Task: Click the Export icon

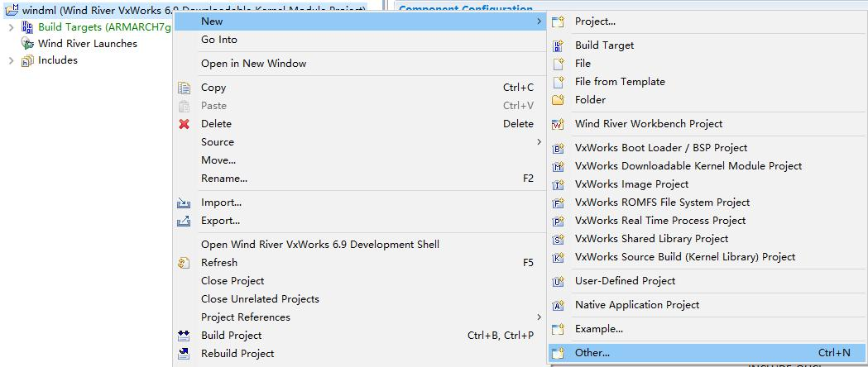Action: [184, 221]
